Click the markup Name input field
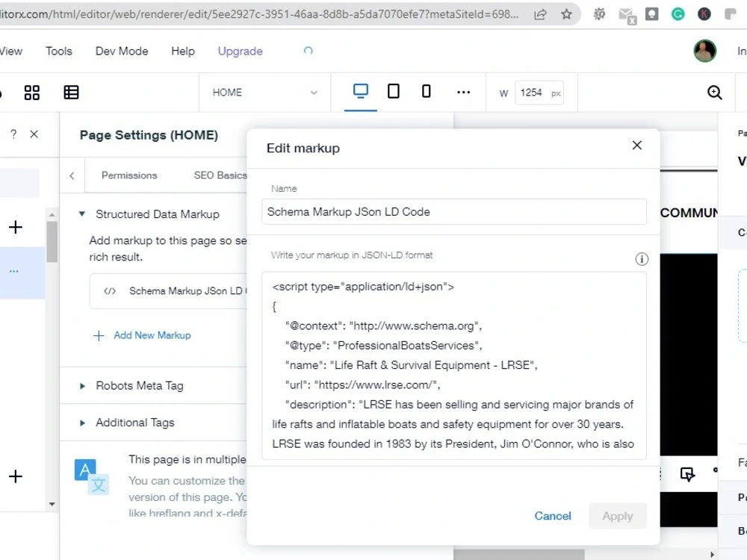Viewport: 747px width, 560px height. [453, 212]
